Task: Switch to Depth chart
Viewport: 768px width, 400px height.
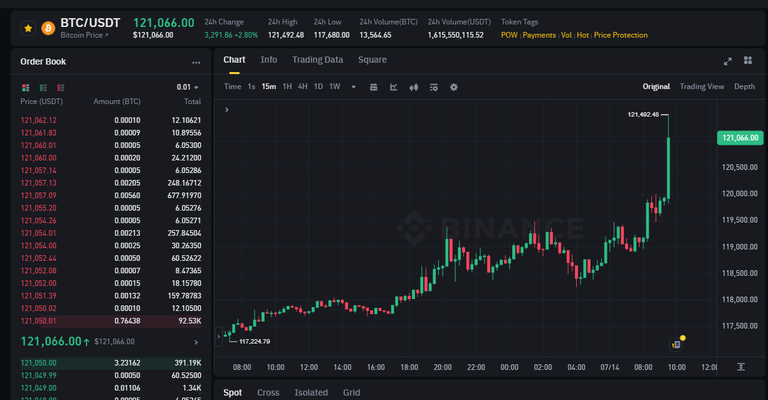Action: [x=744, y=87]
